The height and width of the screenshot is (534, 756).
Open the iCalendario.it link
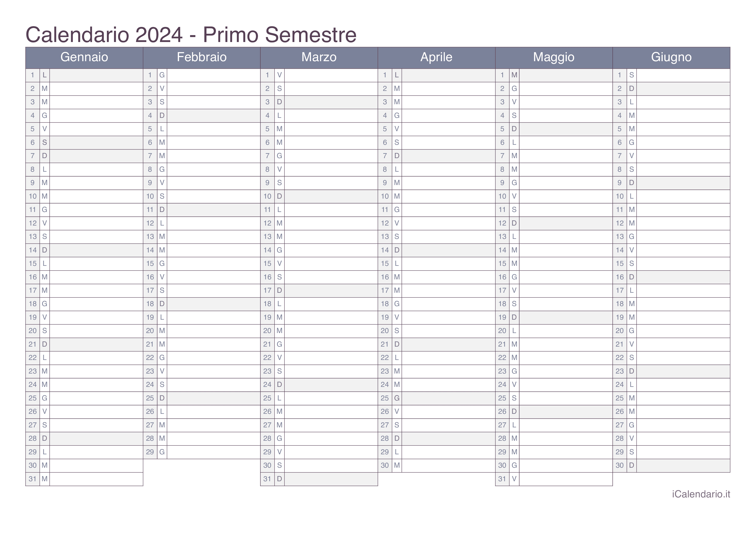pos(701,494)
